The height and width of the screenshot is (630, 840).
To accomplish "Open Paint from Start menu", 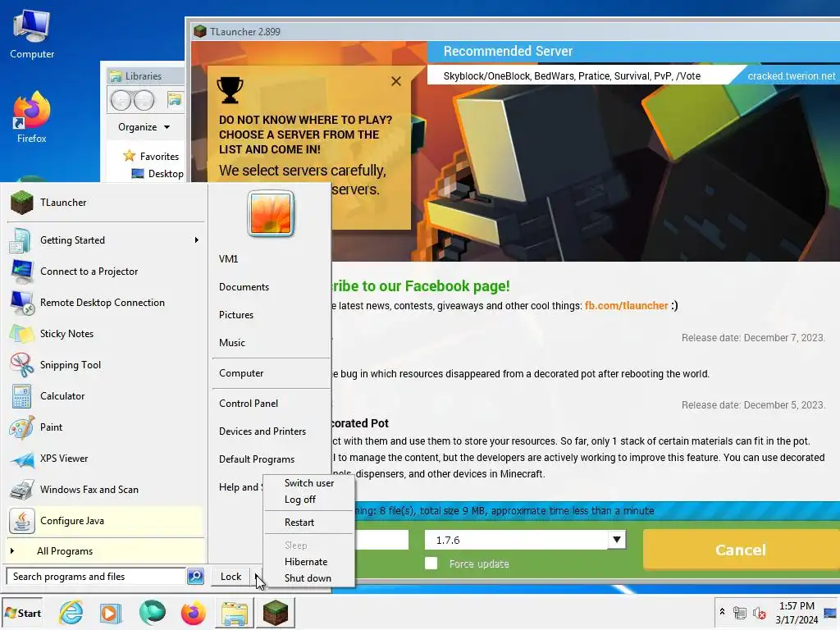I will (106, 427).
